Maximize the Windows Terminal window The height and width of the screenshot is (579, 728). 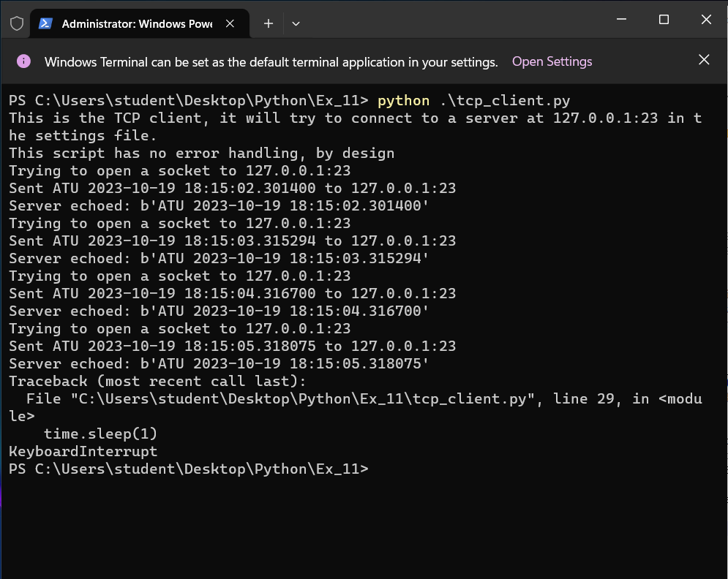(664, 20)
